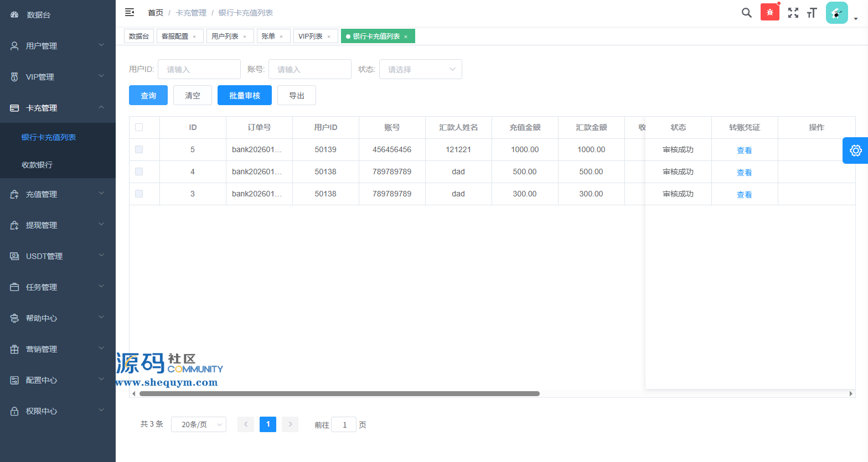Check the select-all checkbox in table header
868x462 pixels.
(139, 127)
